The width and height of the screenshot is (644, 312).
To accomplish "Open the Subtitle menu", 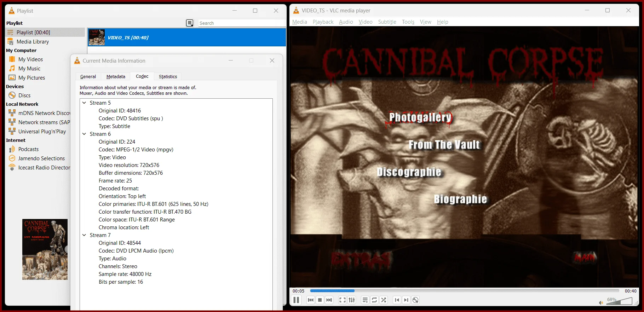I will tap(387, 22).
